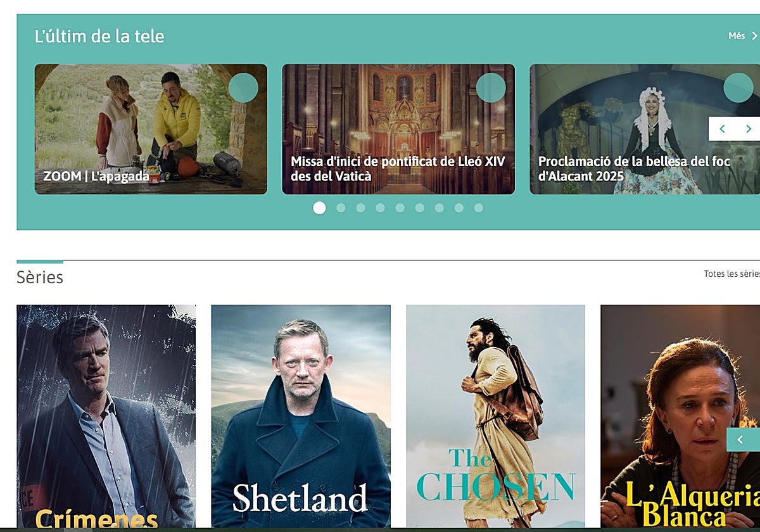The image size is (760, 532).
Task: Open the Crímenes series poster
Action: [106, 416]
